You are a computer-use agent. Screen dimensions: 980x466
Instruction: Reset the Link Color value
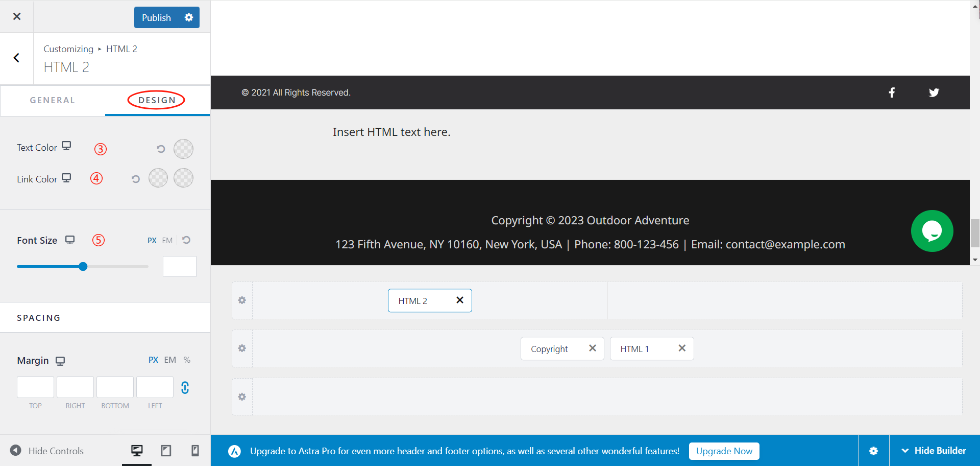[135, 179]
